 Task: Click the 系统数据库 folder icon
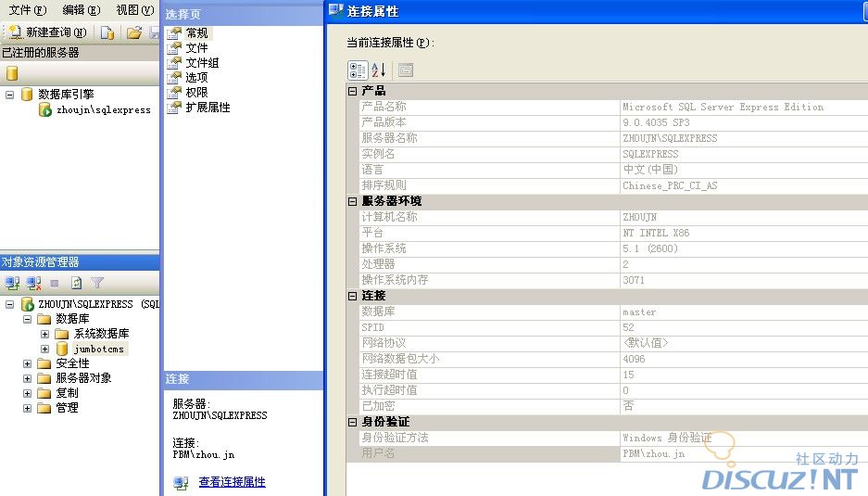pyautogui.click(x=62, y=334)
